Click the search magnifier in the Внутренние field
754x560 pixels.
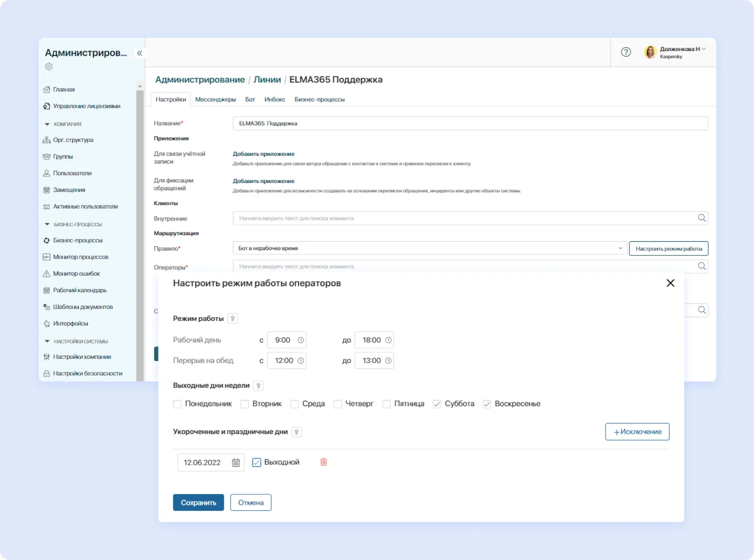point(702,218)
